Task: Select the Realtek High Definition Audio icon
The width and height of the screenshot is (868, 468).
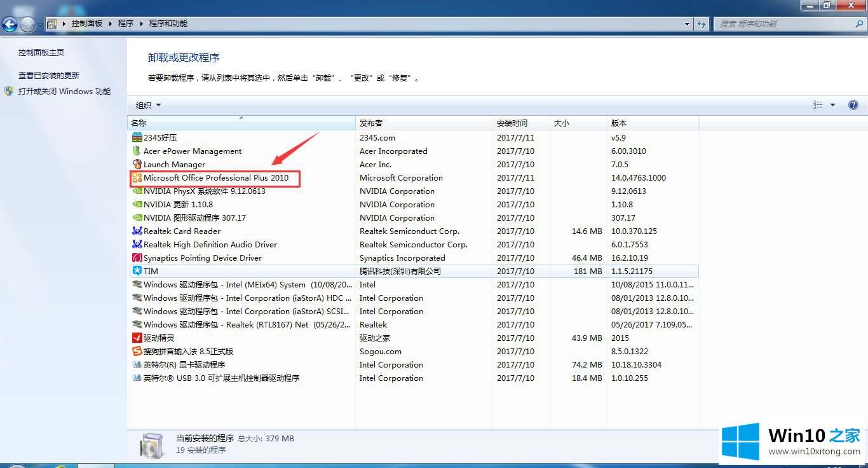Action: tap(137, 244)
